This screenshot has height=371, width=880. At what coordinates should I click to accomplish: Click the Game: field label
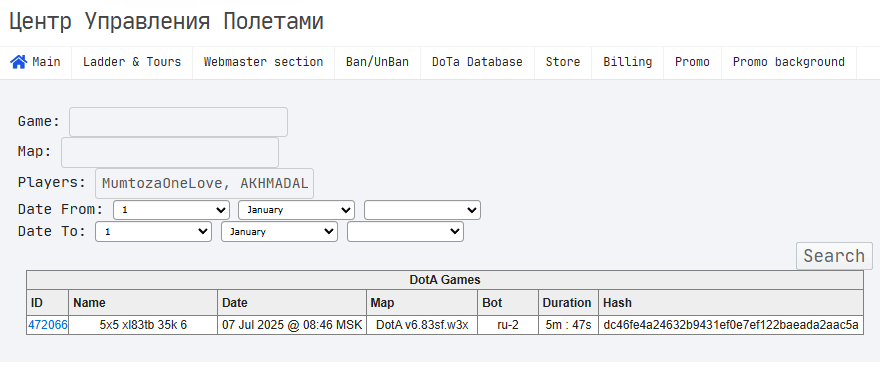(x=39, y=122)
